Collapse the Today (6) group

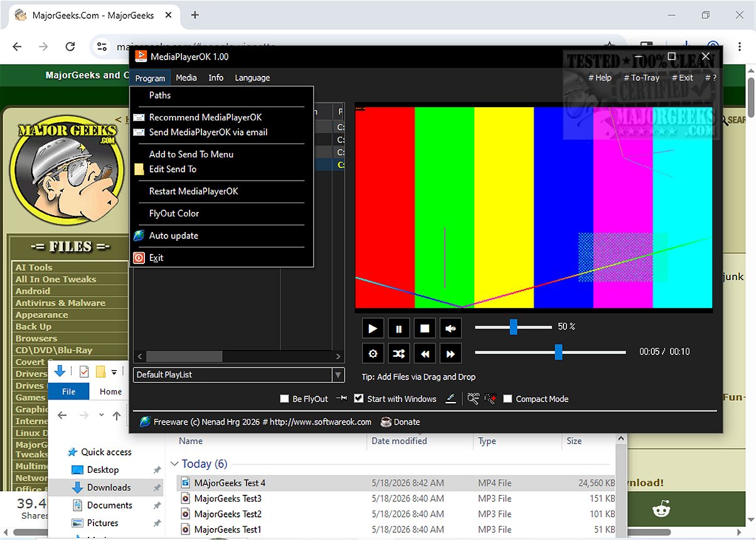click(x=174, y=464)
